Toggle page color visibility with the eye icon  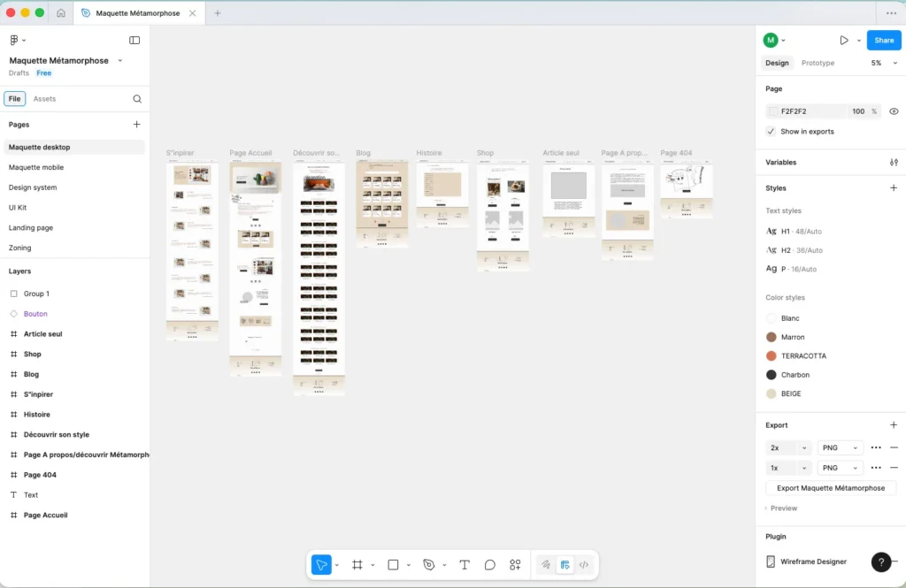[894, 111]
